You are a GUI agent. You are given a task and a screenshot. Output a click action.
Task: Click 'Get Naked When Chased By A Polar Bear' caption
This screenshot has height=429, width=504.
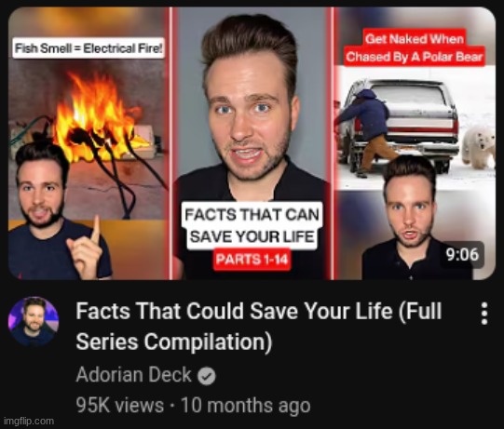click(415, 47)
